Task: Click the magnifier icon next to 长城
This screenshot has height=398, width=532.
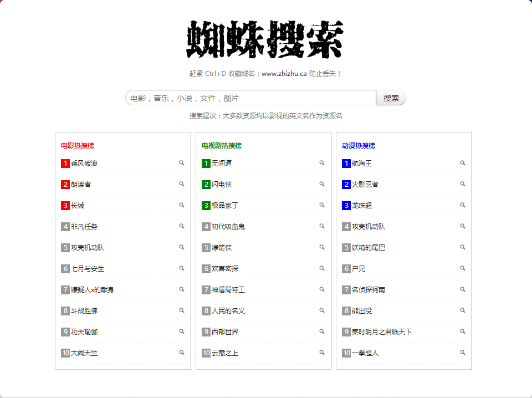Action: (x=181, y=205)
